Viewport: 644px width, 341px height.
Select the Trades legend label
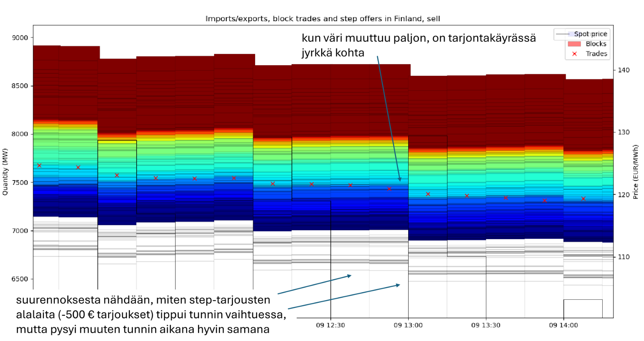tap(596, 54)
